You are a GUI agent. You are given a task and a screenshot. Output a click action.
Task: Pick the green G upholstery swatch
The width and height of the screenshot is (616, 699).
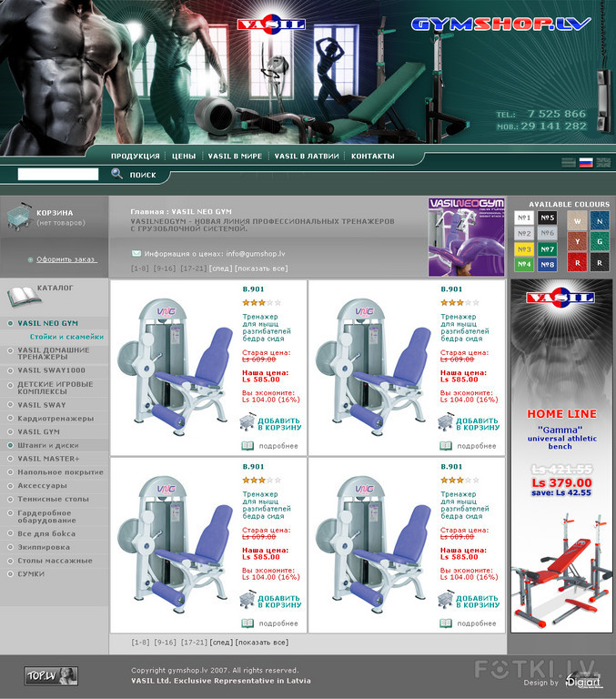(600, 241)
